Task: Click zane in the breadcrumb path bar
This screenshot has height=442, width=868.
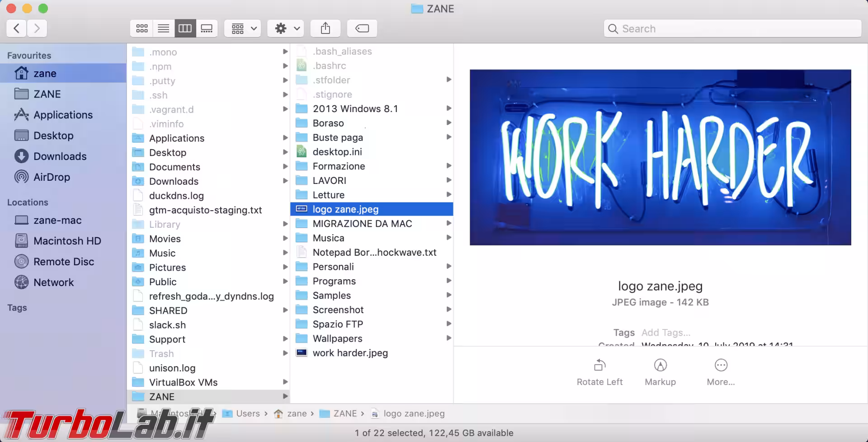Action: [x=296, y=413]
